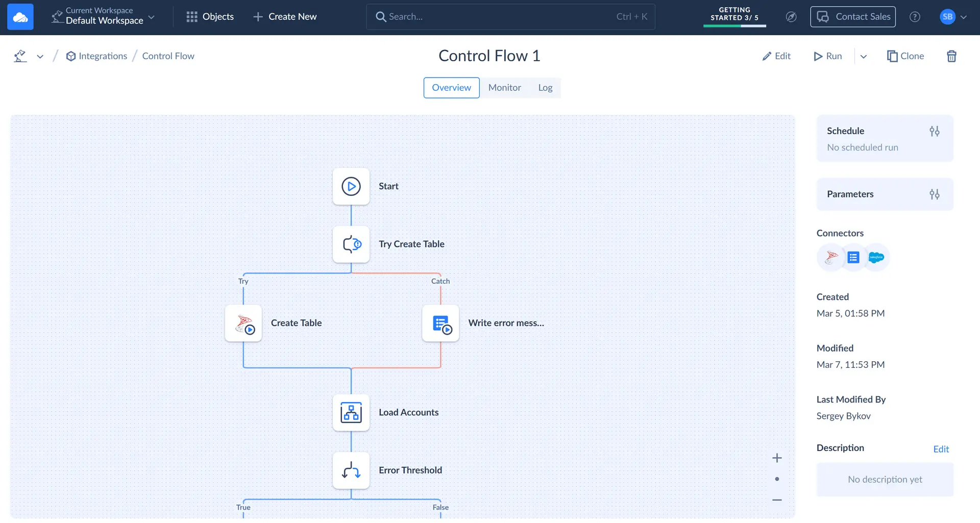Zoom in canvas with plus
The width and height of the screenshot is (980, 523).
pos(777,458)
